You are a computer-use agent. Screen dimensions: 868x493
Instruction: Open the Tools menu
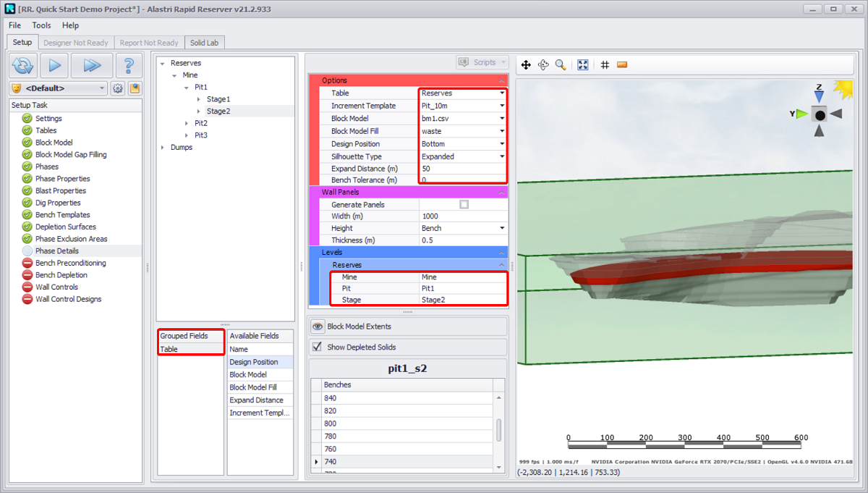coord(41,25)
